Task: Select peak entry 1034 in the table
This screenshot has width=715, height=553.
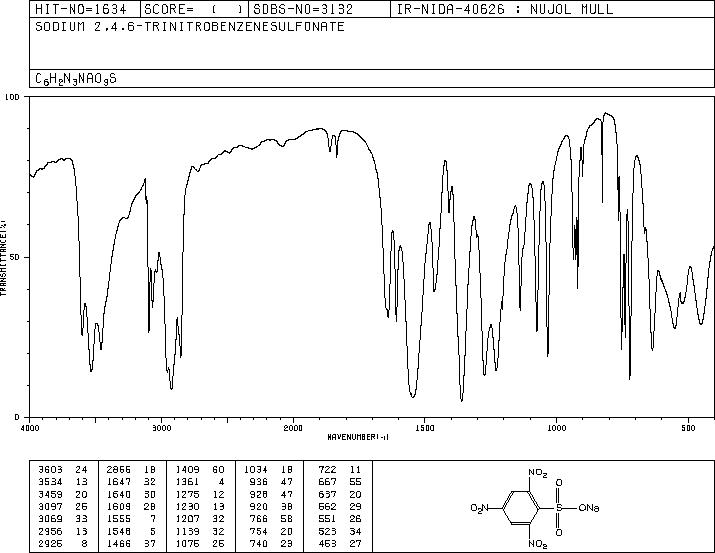Action: tap(268, 470)
